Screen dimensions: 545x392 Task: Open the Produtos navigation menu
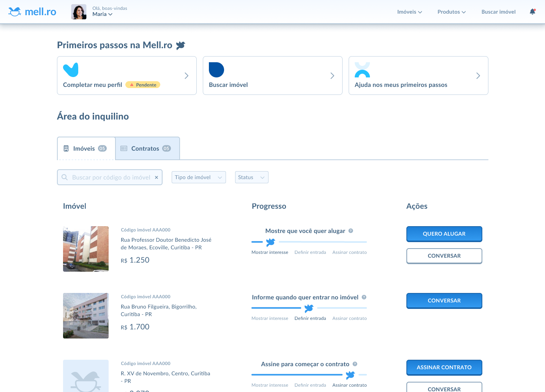pyautogui.click(x=451, y=12)
